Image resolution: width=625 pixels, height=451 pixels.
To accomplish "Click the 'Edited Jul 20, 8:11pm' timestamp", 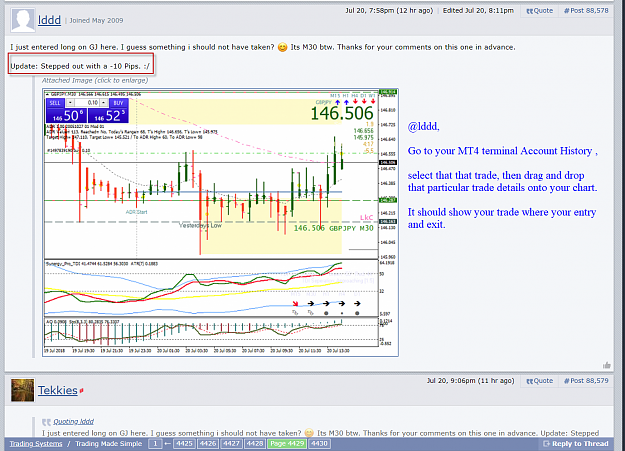I will (x=478, y=11).
